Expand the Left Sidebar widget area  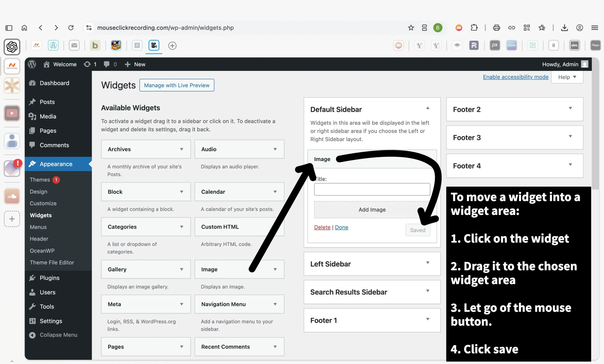point(428,263)
